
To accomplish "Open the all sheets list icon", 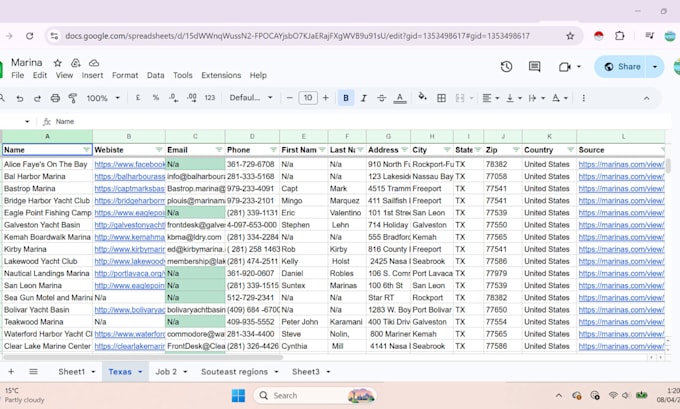I will (x=33, y=372).
